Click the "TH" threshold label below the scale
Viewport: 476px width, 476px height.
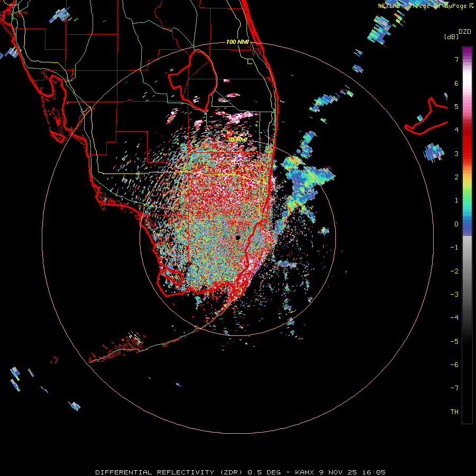click(x=454, y=412)
